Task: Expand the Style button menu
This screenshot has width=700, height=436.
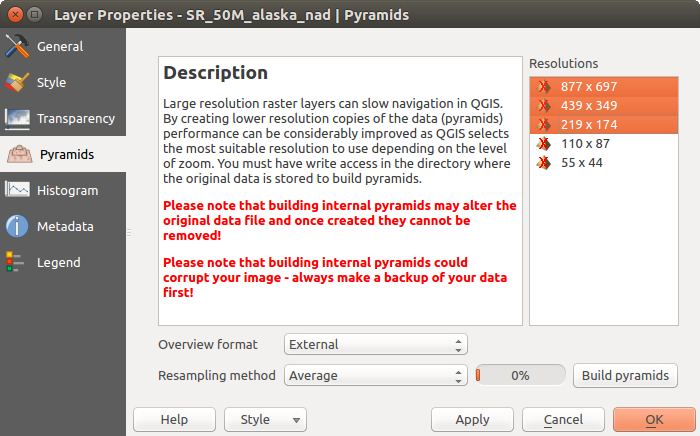Action: tap(297, 420)
